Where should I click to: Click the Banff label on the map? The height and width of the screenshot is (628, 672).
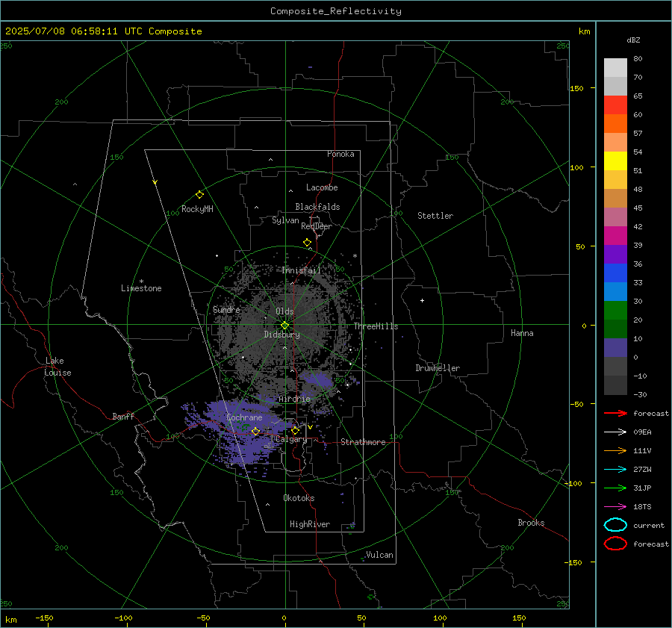[x=123, y=416]
